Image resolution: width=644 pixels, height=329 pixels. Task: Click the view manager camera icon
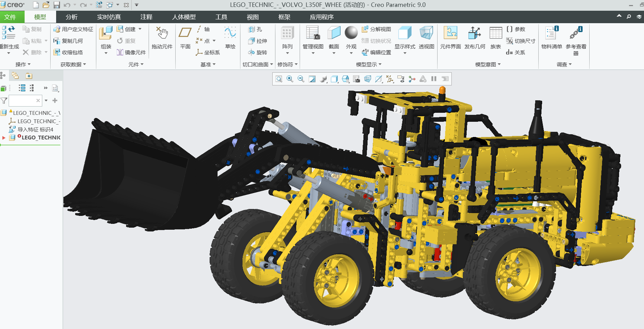click(356, 79)
